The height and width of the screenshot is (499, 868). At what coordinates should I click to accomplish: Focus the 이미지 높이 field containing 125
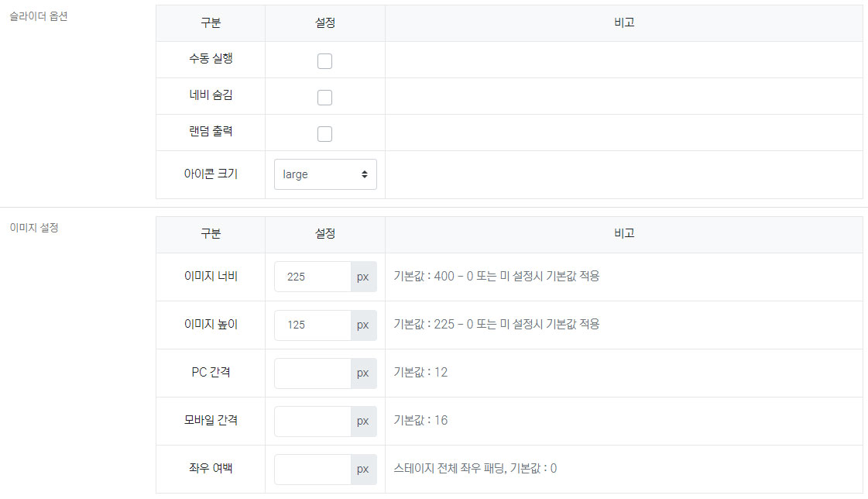[x=313, y=325]
